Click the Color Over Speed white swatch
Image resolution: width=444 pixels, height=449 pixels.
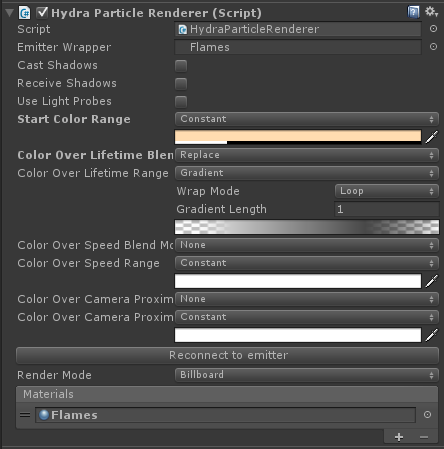click(x=298, y=281)
